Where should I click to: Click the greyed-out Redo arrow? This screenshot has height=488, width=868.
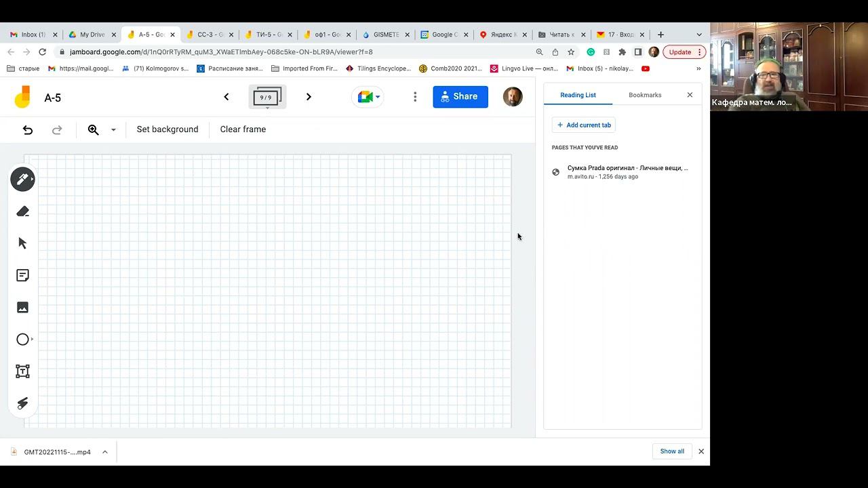coord(57,129)
